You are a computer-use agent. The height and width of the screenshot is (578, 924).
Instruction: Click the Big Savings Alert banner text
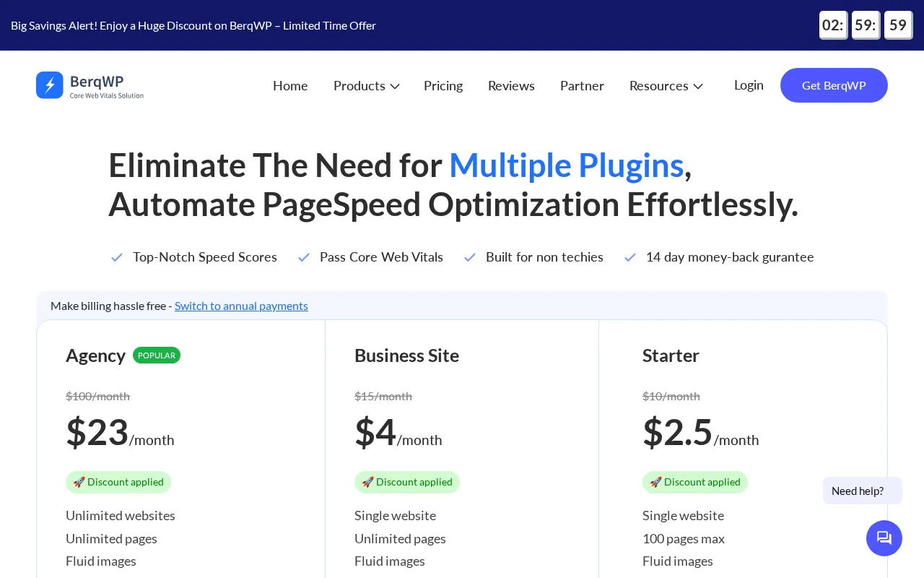[193, 25]
